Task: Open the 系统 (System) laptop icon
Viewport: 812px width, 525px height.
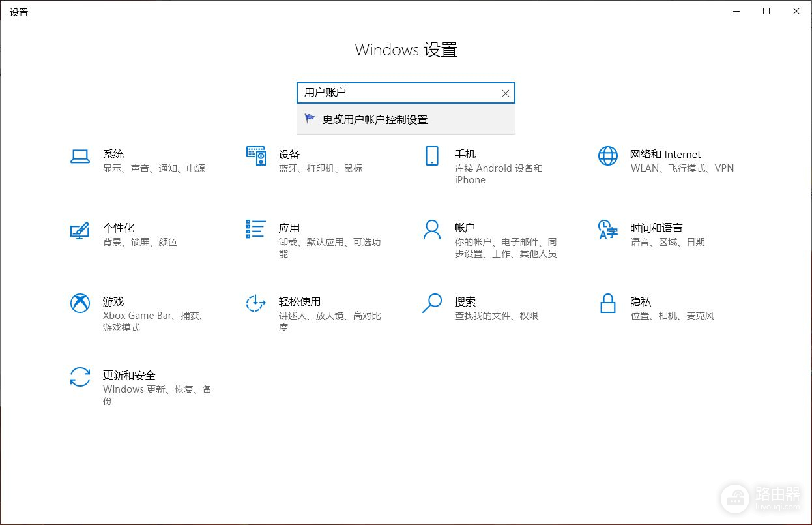Action: [80, 157]
